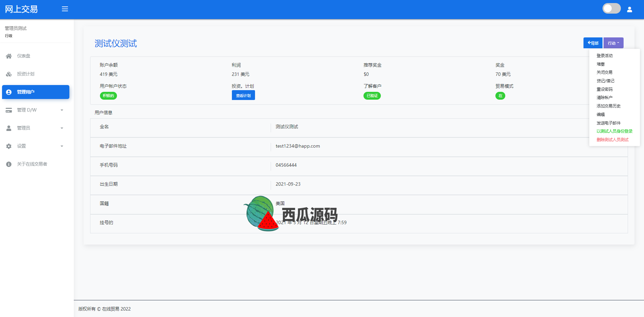The image size is (644, 317).
Task: Expand the 设置 sidebar submenu arrow
Action: click(62, 146)
